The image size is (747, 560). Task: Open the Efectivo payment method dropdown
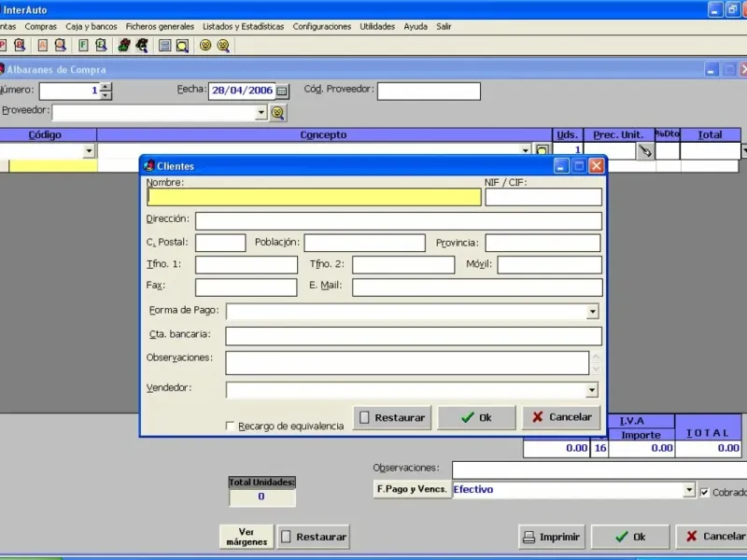689,489
